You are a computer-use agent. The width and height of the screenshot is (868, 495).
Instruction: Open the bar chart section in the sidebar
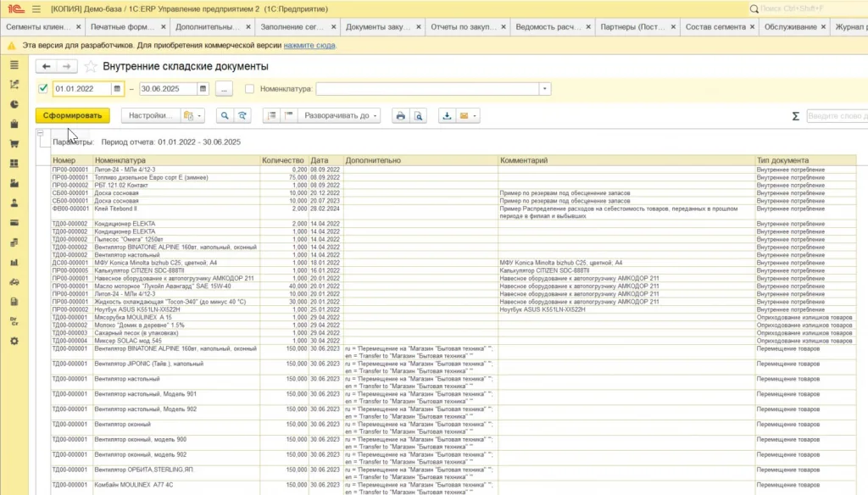tap(14, 263)
